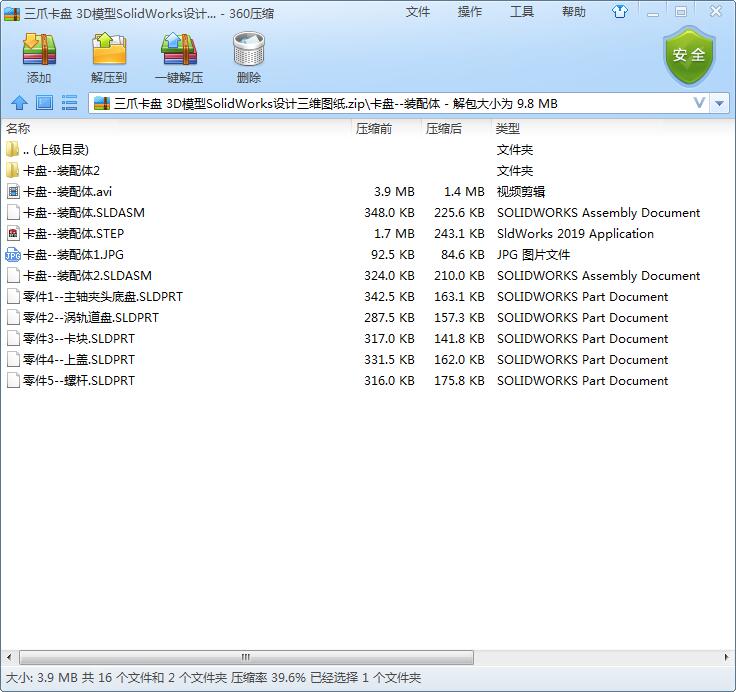Go up one level with blue arrow
Screen dimensions: 736x692
click(x=19, y=102)
